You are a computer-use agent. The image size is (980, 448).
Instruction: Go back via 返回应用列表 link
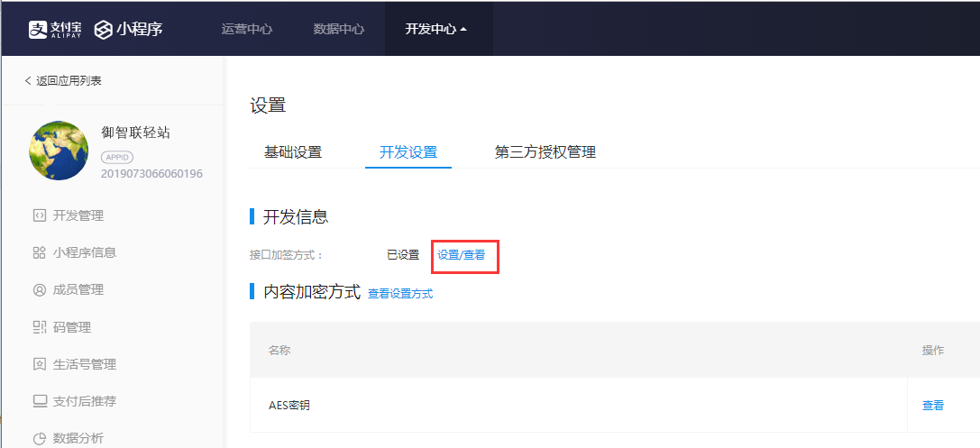pos(63,81)
